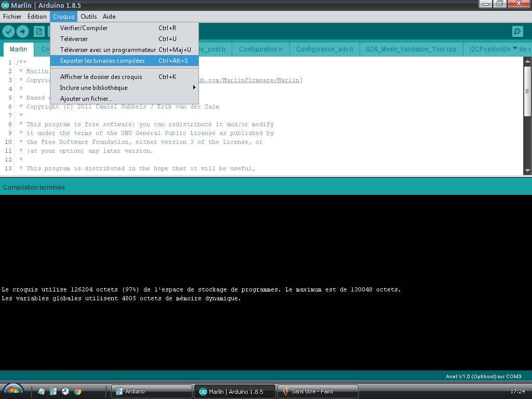Open the Serial Monitor magnifier icon
532x399 pixels.
click(517, 32)
